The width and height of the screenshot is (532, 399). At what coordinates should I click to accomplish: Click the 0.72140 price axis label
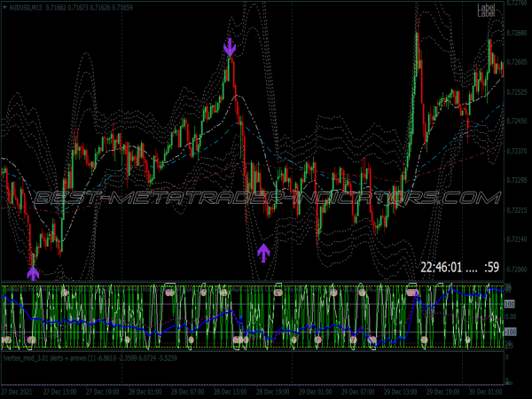[x=517, y=239]
